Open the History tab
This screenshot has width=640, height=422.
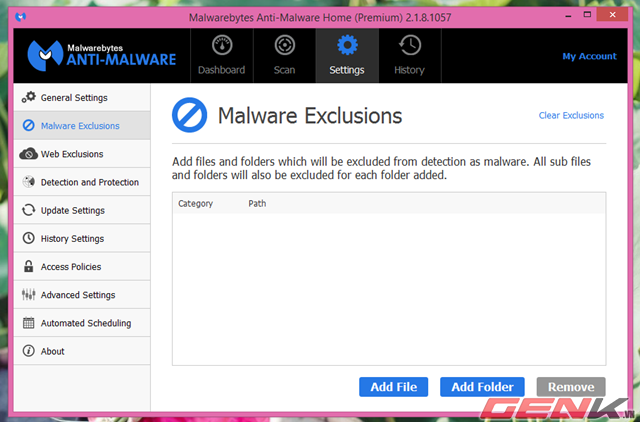coord(410,56)
